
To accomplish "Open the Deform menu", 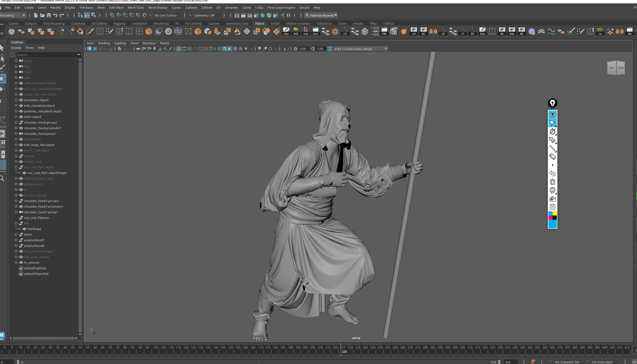I will (x=207, y=8).
